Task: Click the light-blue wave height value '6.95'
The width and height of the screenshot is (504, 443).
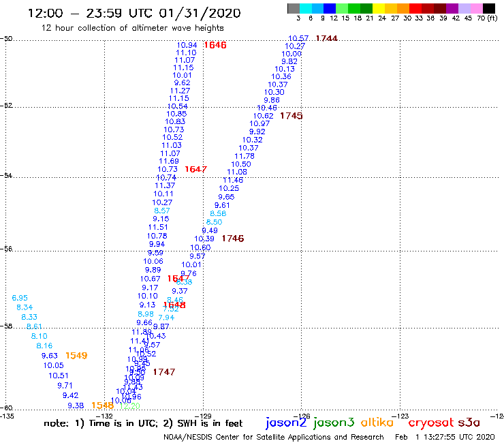Action: 20,298
